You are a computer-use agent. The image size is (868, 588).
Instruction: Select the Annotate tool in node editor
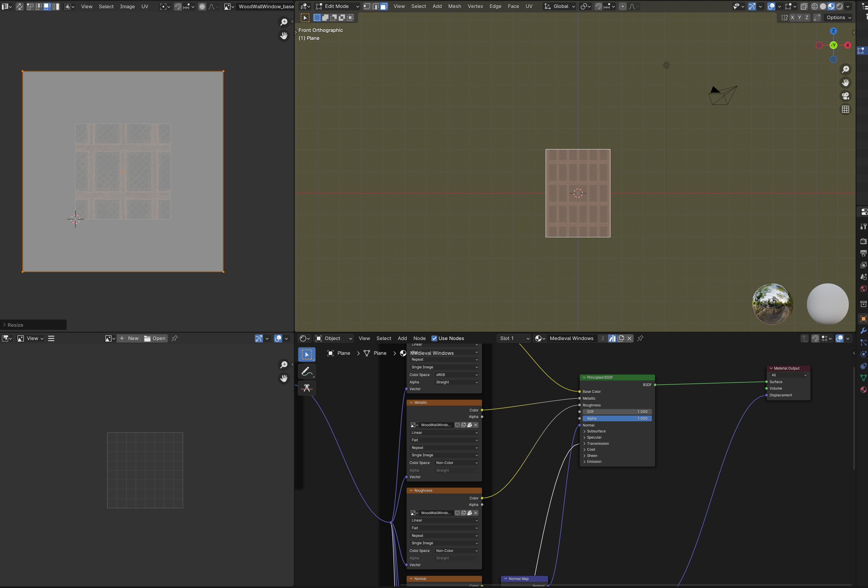pyautogui.click(x=307, y=371)
